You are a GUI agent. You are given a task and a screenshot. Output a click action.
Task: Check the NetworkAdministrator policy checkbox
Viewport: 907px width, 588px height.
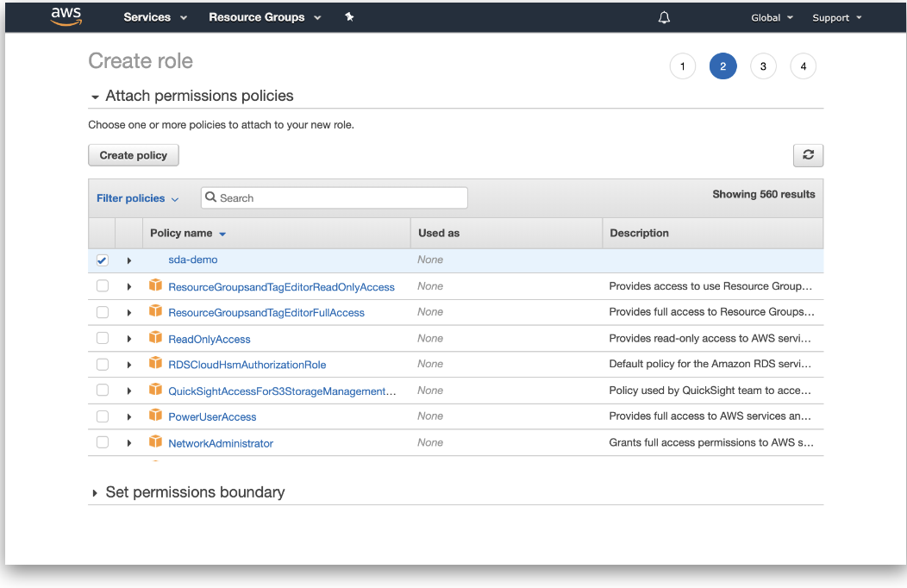point(103,442)
